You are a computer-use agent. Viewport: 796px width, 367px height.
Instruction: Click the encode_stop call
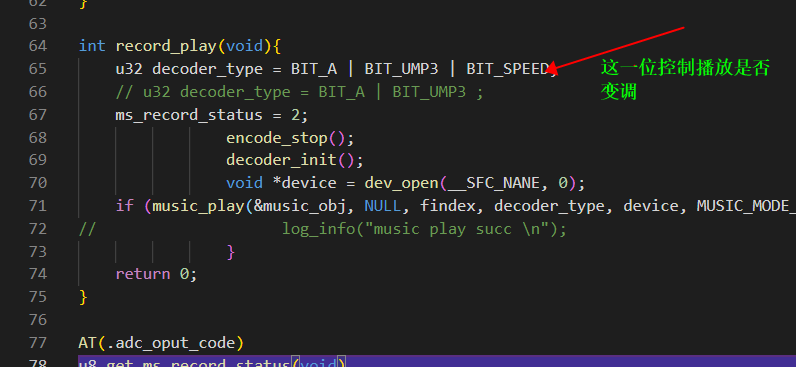pos(277,138)
